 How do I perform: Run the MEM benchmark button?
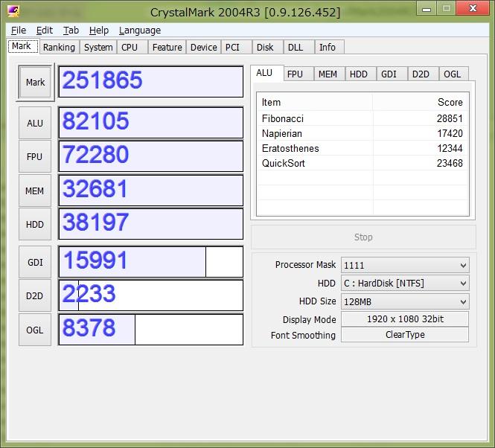[35, 191]
